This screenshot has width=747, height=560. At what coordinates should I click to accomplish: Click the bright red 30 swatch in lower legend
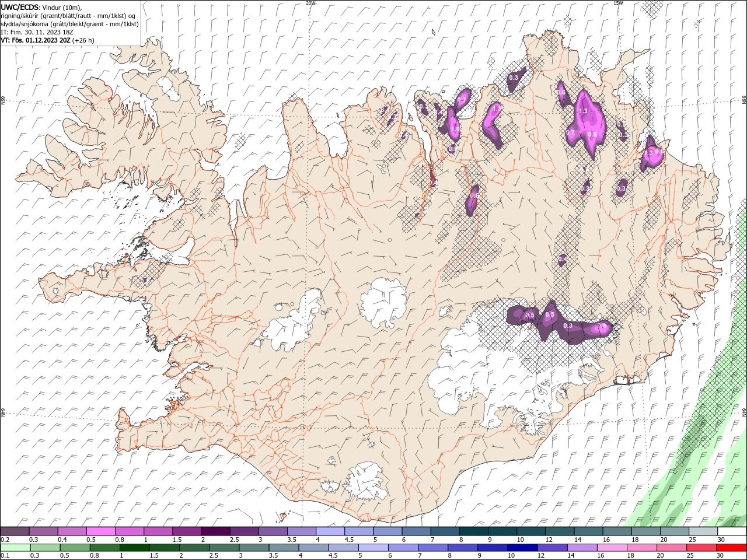click(731, 548)
